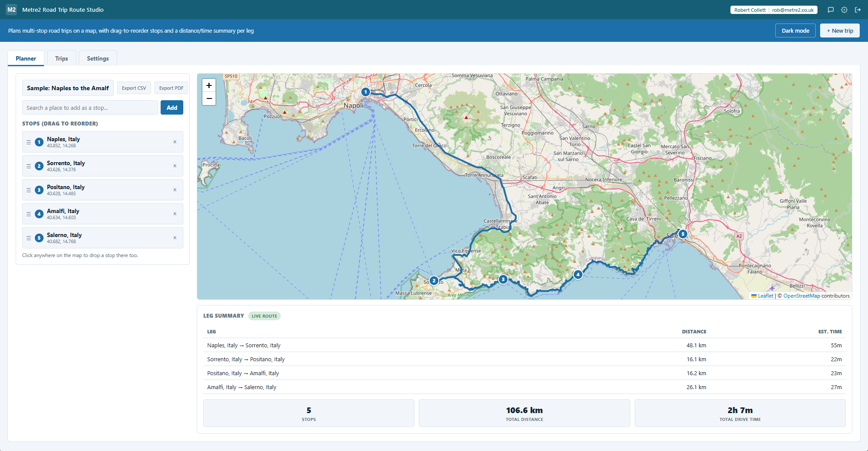Grab the drag handle for Naples, Italy

(29, 142)
